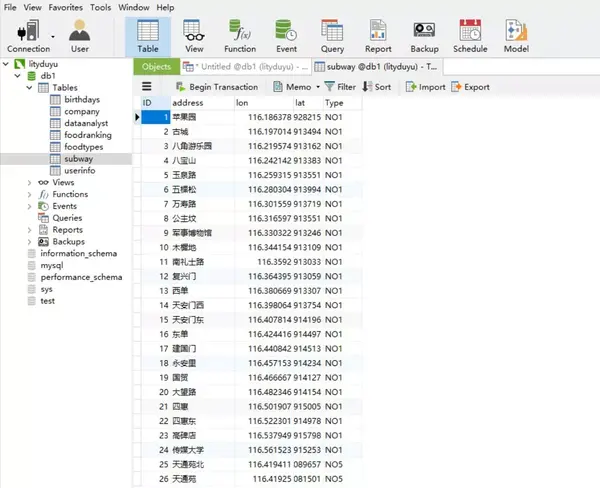
Task: Open the Window menu
Action: (x=134, y=7)
